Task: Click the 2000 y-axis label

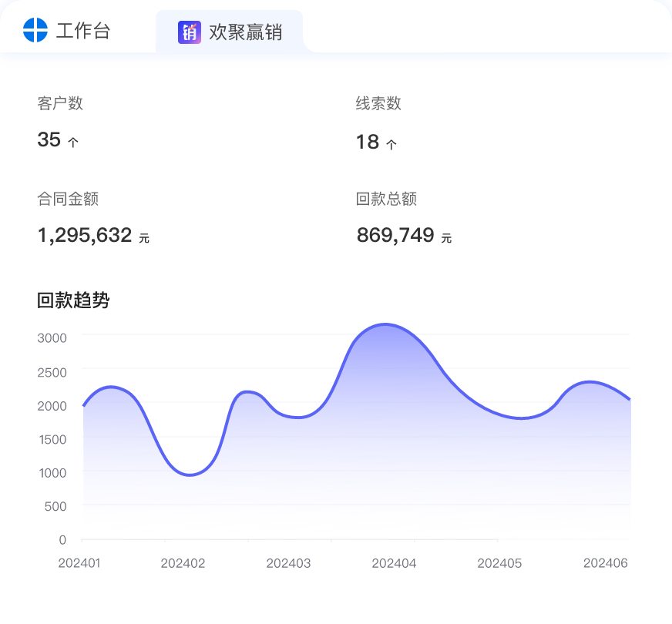Action: (52, 406)
